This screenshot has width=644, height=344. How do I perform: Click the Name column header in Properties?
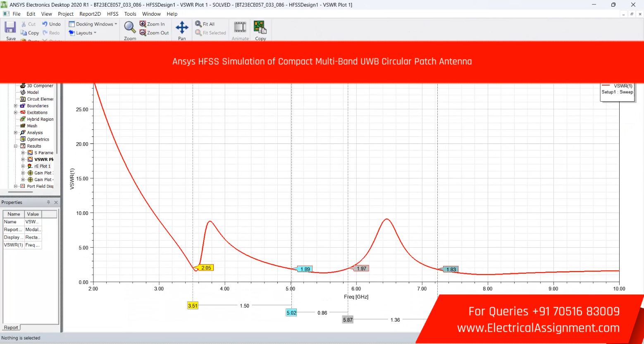(14, 214)
